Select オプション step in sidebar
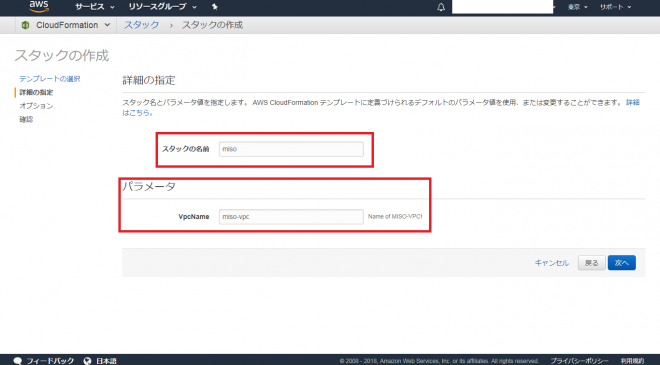 (x=36, y=106)
